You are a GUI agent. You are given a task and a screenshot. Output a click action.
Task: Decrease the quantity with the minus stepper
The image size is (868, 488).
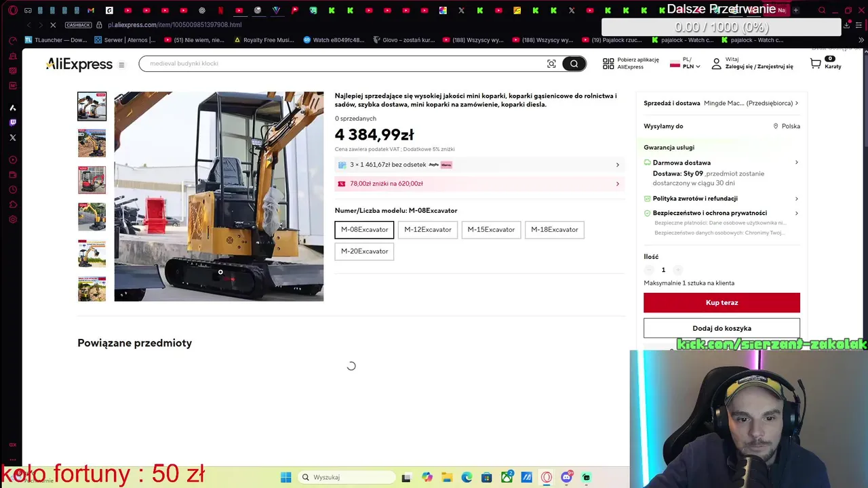pos(649,270)
